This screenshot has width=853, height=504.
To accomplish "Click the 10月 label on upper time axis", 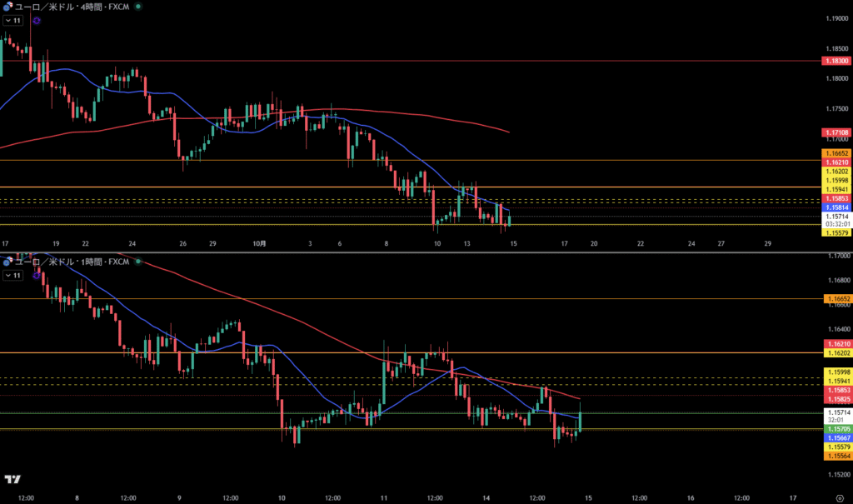I will click(260, 244).
